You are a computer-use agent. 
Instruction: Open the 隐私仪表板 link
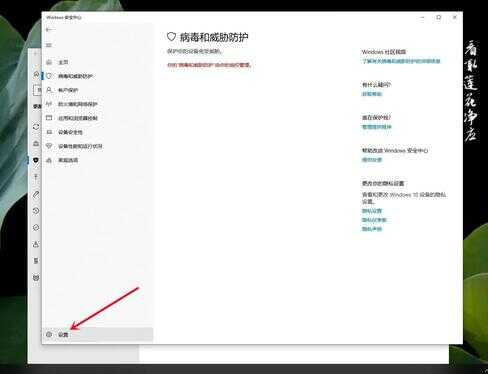(374, 220)
